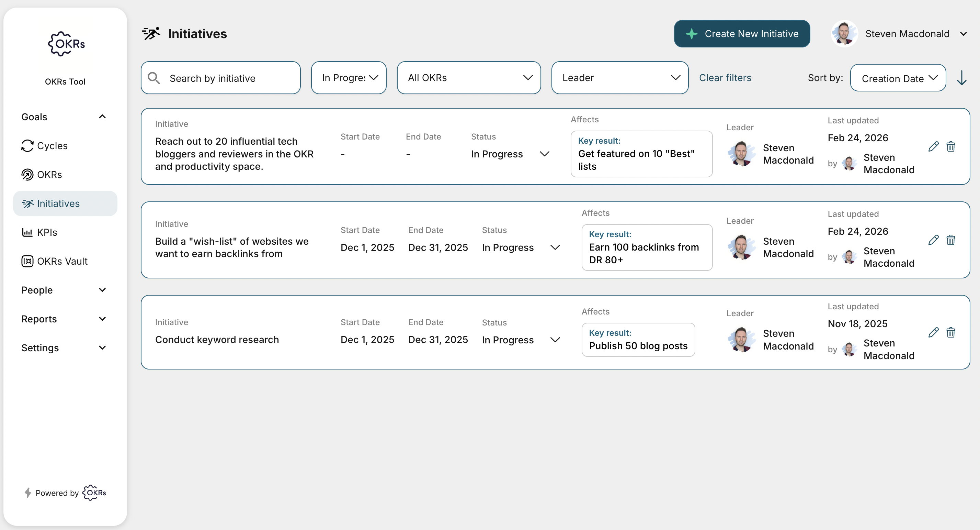Click Steven Macdonald's profile avatar in header
The height and width of the screenshot is (530, 980).
point(844,33)
